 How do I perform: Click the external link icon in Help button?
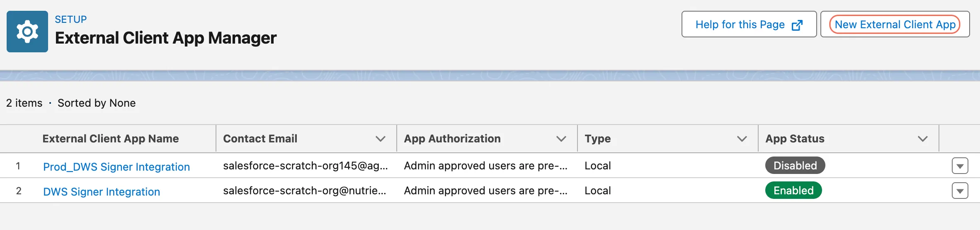pyautogui.click(x=797, y=25)
